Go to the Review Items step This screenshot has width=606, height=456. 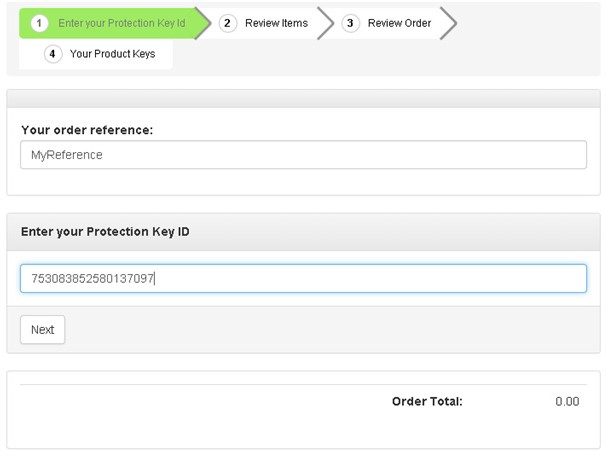pyautogui.click(x=276, y=23)
